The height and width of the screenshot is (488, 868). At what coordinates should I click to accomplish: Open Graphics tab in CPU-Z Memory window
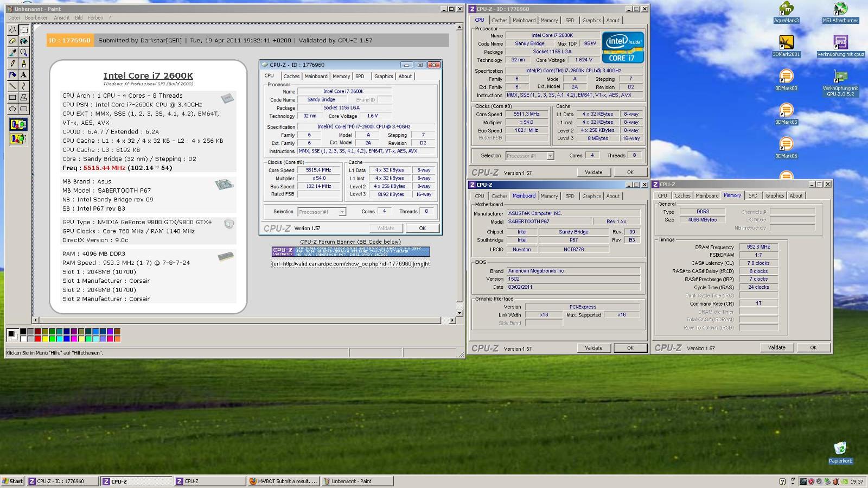tap(774, 196)
